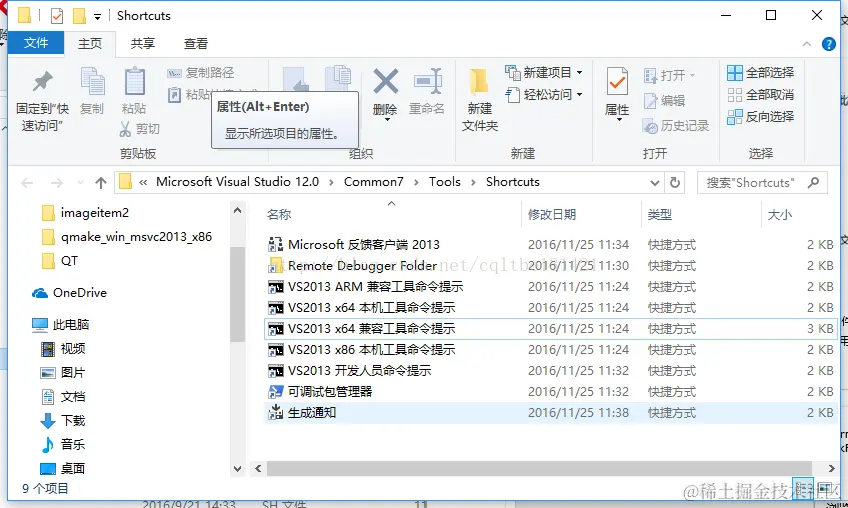Viewport: 848px width, 508px height.
Task: Select 生成通知 shortcut
Action: [x=551, y=413]
